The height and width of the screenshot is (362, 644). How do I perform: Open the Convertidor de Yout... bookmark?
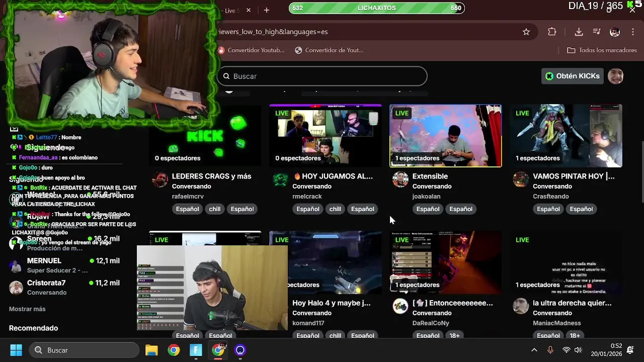click(329, 50)
